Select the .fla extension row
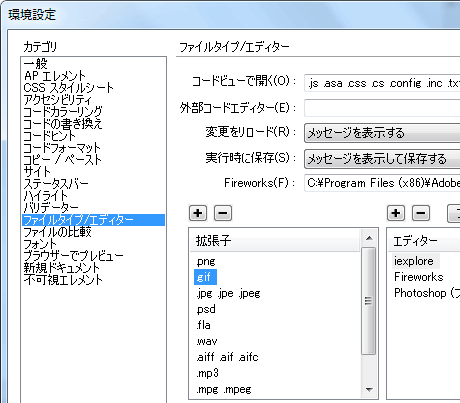 click(203, 325)
